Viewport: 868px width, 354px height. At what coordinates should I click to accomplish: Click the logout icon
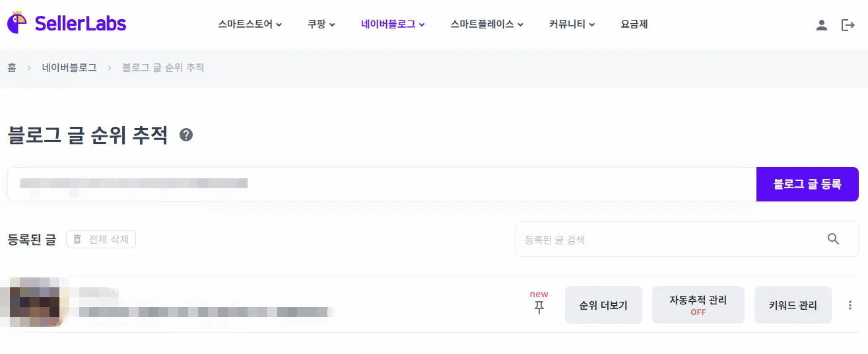point(848,25)
